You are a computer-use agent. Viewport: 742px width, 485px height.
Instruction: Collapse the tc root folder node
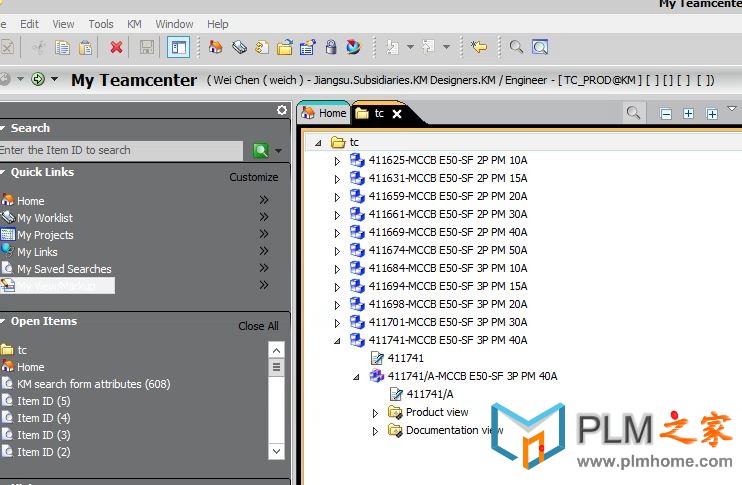[318, 142]
